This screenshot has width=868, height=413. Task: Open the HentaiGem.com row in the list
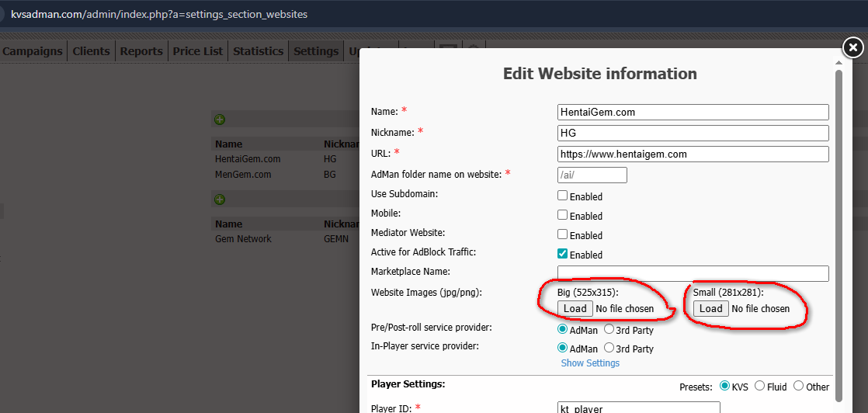248,159
